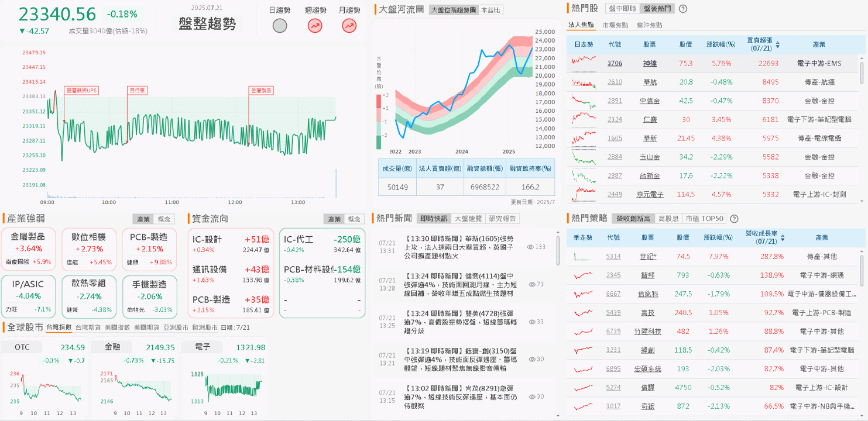Screen dimensions: 868x421
Task: Switch 熱門股 to 盤中即時
Action: point(622,9)
